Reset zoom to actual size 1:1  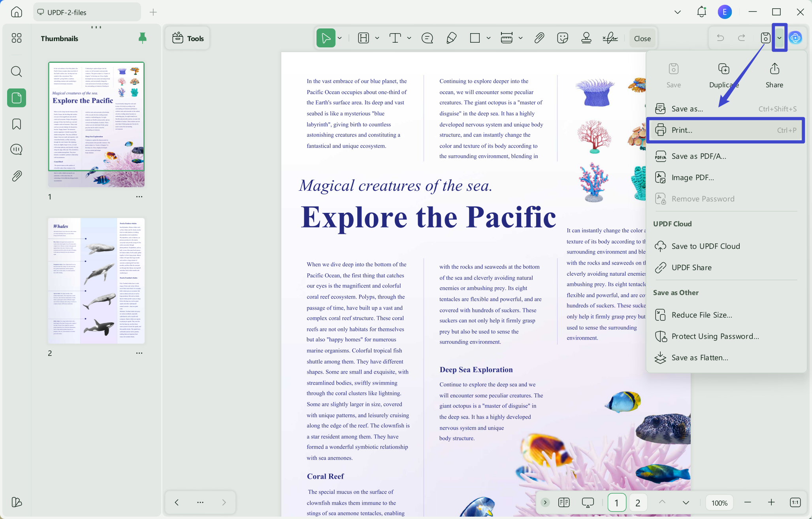(x=795, y=502)
